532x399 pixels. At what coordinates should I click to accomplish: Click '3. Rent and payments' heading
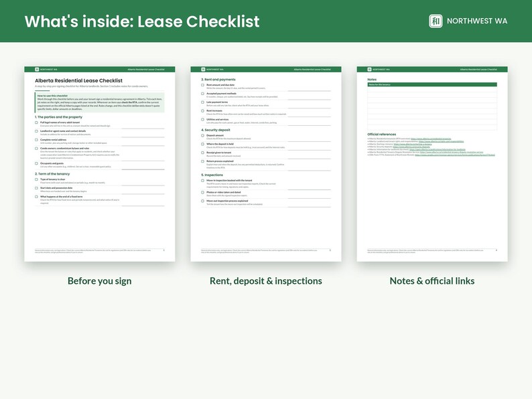point(218,80)
